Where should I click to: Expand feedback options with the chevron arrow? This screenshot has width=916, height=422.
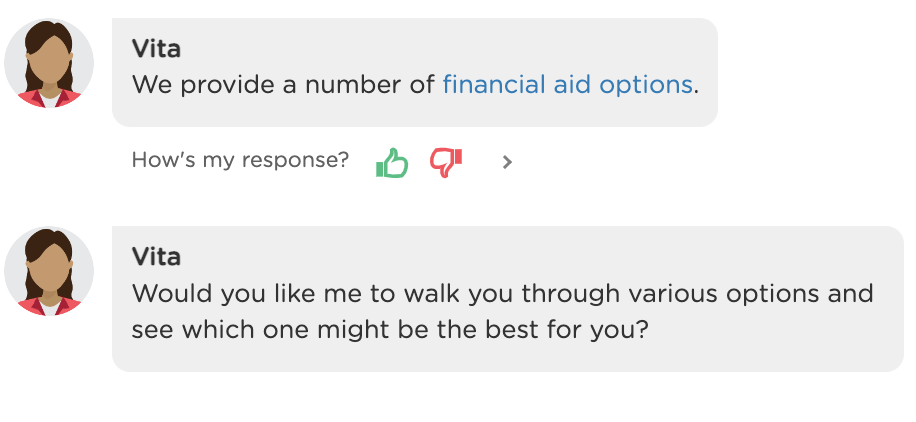coord(507,162)
